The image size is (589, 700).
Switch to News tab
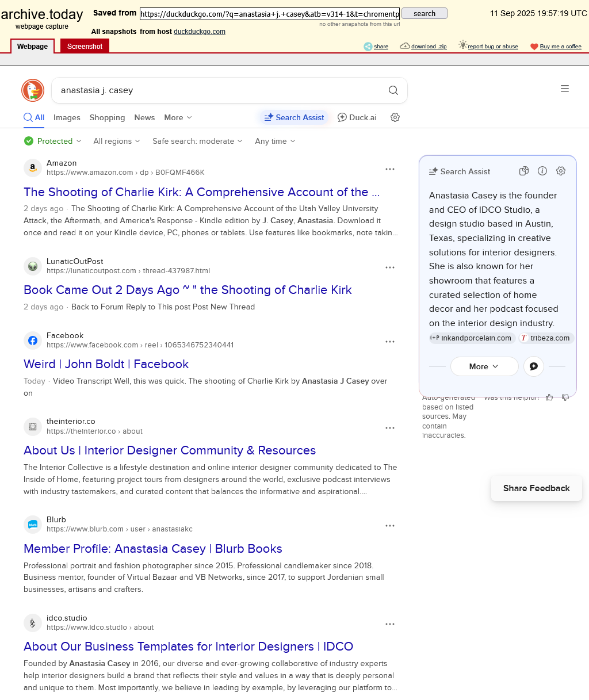pos(144,117)
